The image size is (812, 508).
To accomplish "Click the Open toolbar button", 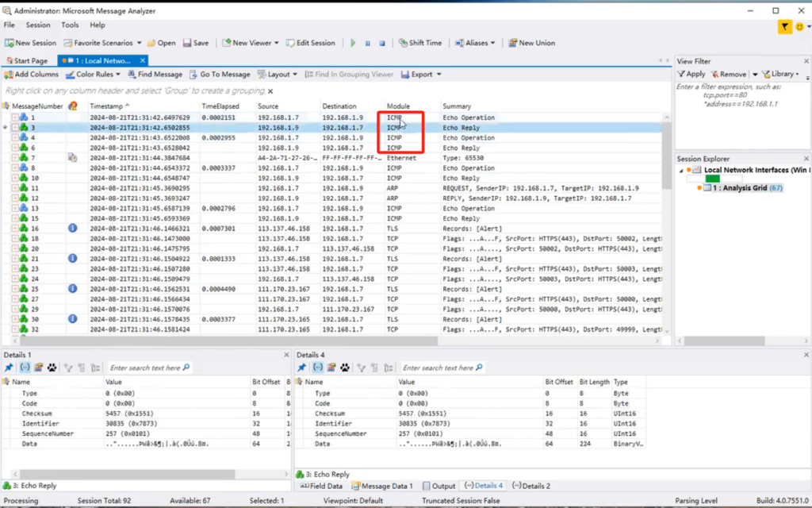I will click(x=161, y=43).
